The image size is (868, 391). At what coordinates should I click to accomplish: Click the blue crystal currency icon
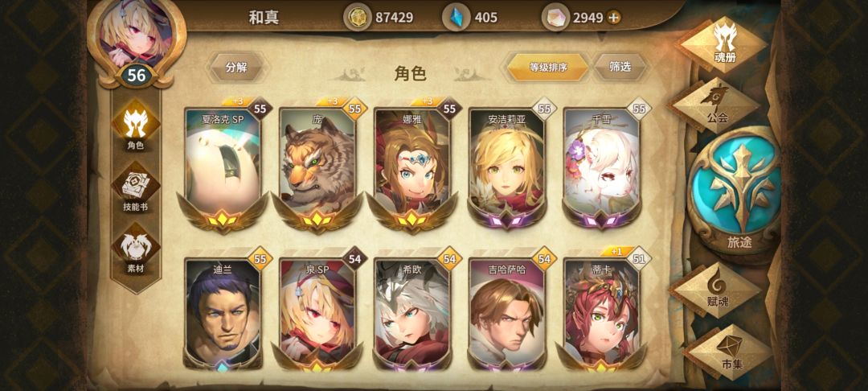[457, 17]
